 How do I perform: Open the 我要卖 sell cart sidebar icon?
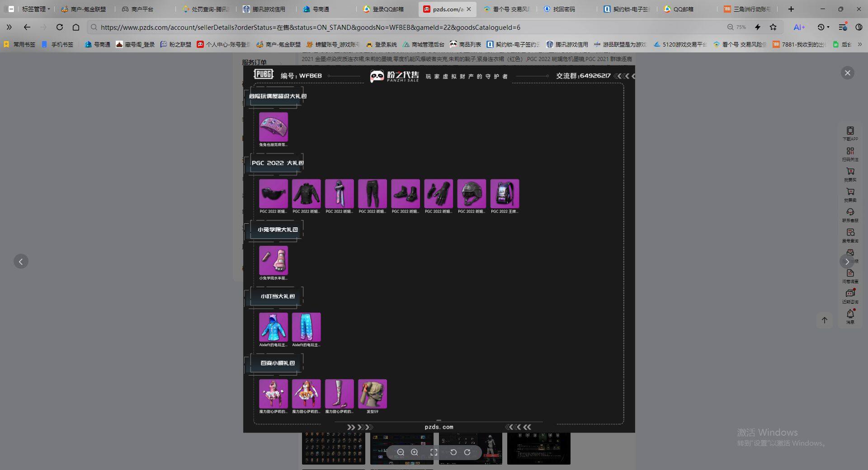point(850,194)
